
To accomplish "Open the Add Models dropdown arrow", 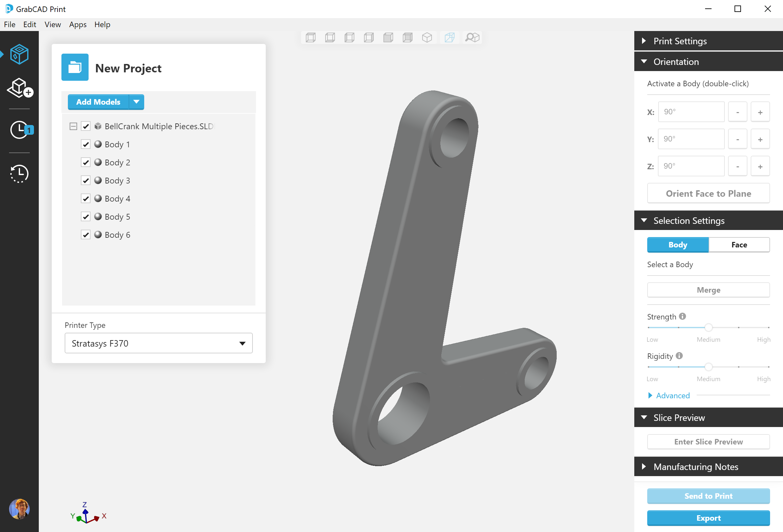I will pos(136,102).
